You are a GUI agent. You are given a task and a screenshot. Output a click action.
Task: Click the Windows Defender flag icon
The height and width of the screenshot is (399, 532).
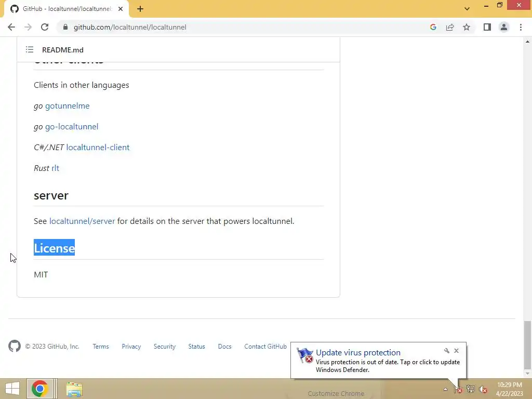(304, 355)
